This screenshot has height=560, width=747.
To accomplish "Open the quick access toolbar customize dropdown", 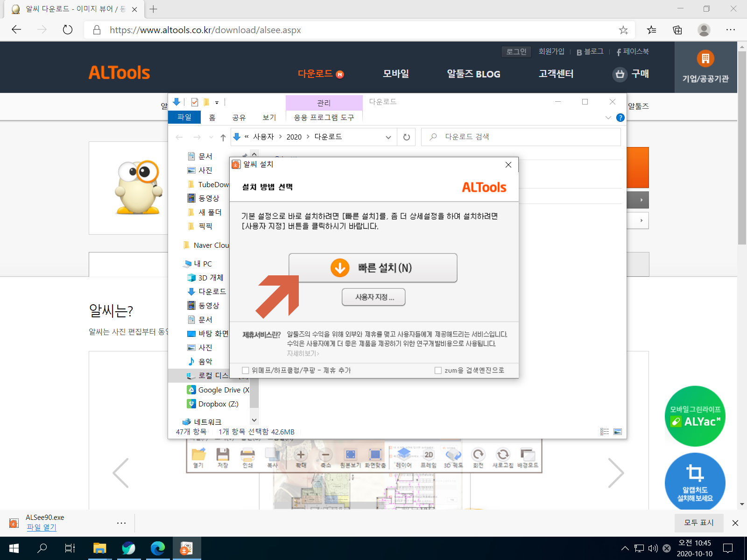I will tap(217, 102).
